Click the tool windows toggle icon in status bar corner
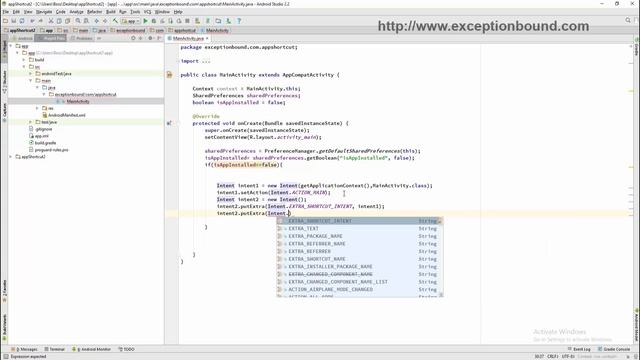The width and height of the screenshot is (640, 360). click(6, 356)
